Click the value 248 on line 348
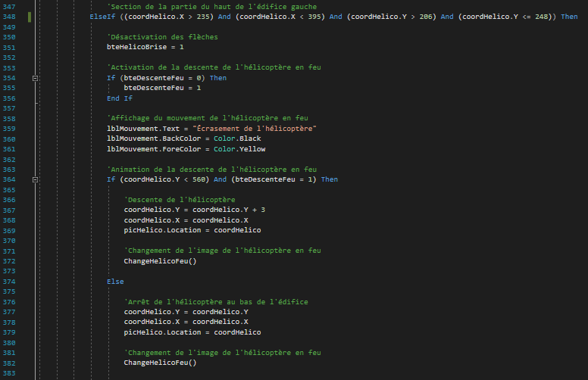 pos(542,17)
